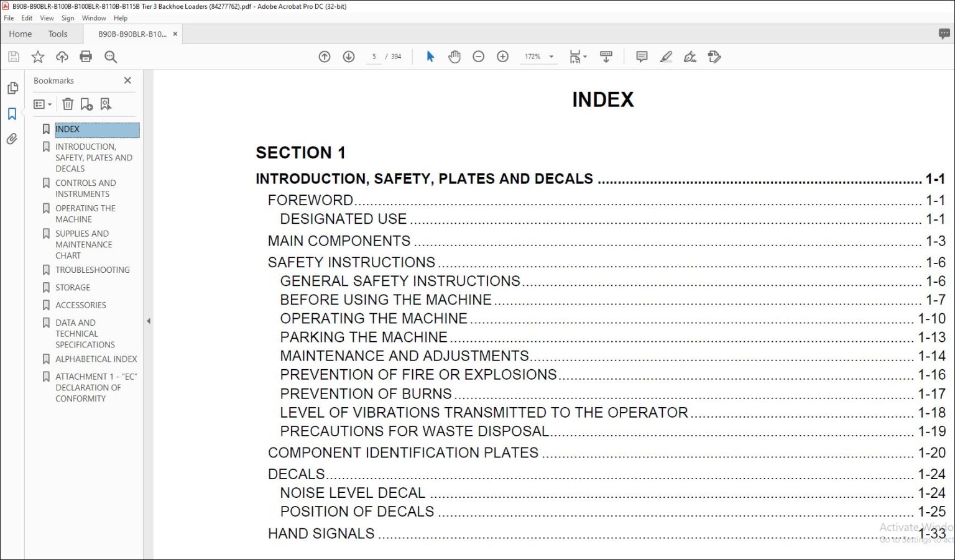Close the Bookmarks panel
The image size is (955, 560).
pyautogui.click(x=127, y=80)
